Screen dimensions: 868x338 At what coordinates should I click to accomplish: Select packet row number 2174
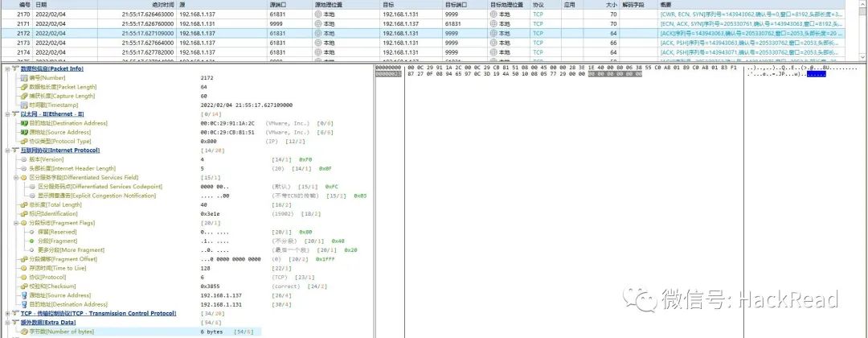tap(423, 52)
